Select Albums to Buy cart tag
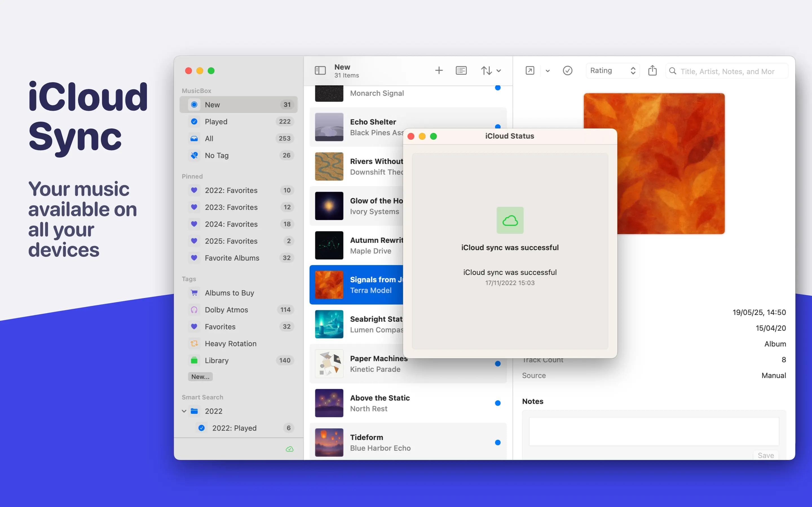Viewport: 812px width, 507px height. pyautogui.click(x=229, y=293)
